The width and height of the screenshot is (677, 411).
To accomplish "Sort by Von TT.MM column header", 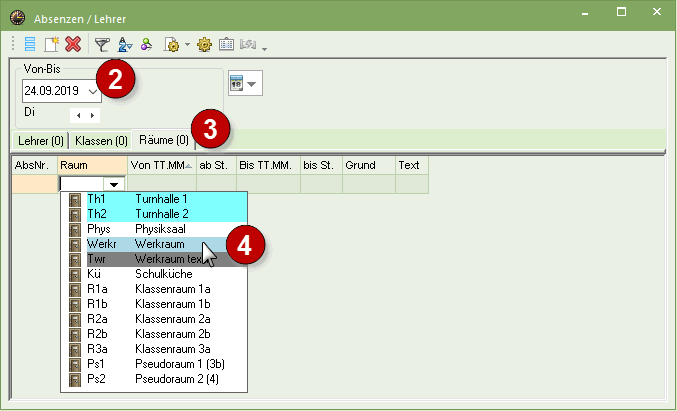I will 161,164.
